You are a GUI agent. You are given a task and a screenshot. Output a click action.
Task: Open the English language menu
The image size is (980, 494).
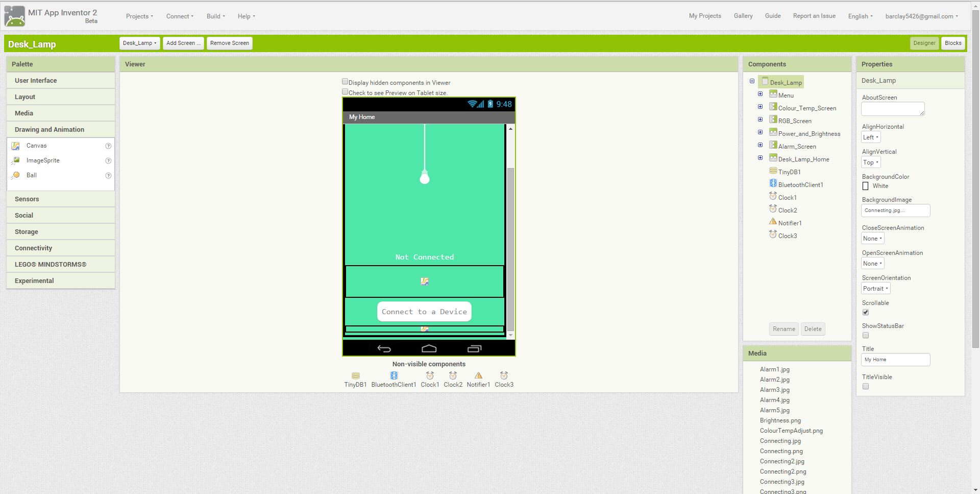coord(860,16)
